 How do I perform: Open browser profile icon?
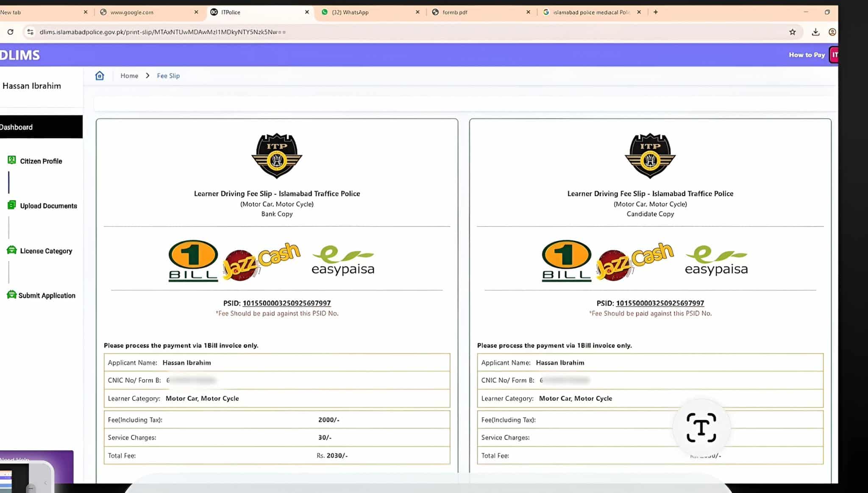point(832,32)
